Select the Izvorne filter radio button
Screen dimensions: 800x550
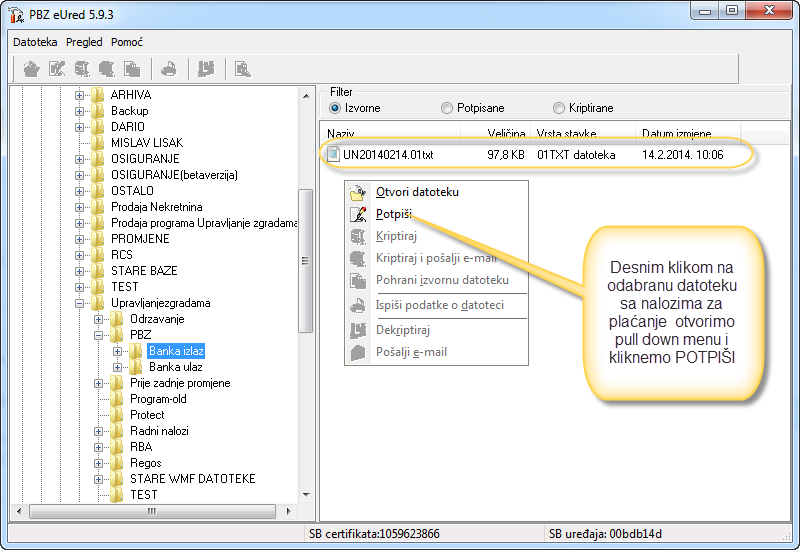coord(335,108)
